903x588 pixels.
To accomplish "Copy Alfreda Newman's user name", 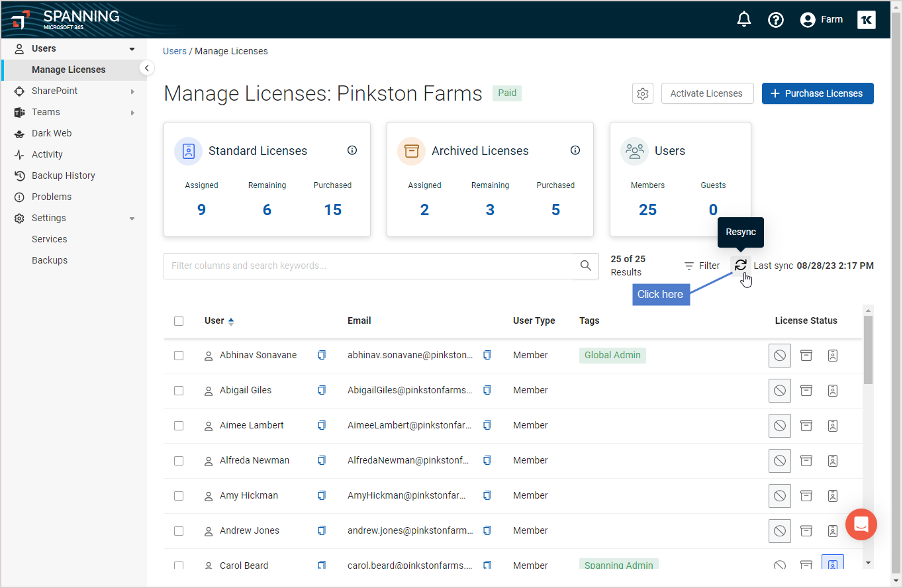I will coord(322,460).
